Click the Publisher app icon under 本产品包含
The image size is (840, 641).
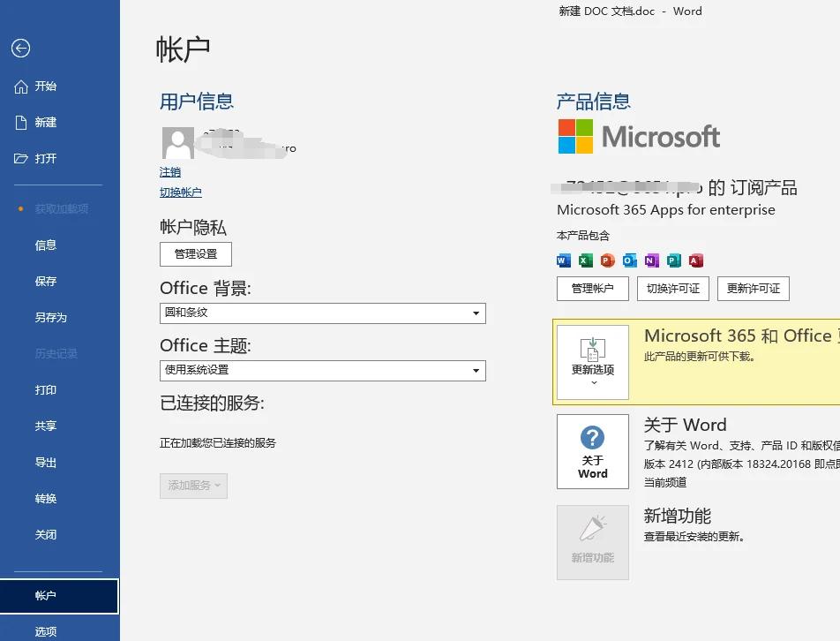pos(674,260)
